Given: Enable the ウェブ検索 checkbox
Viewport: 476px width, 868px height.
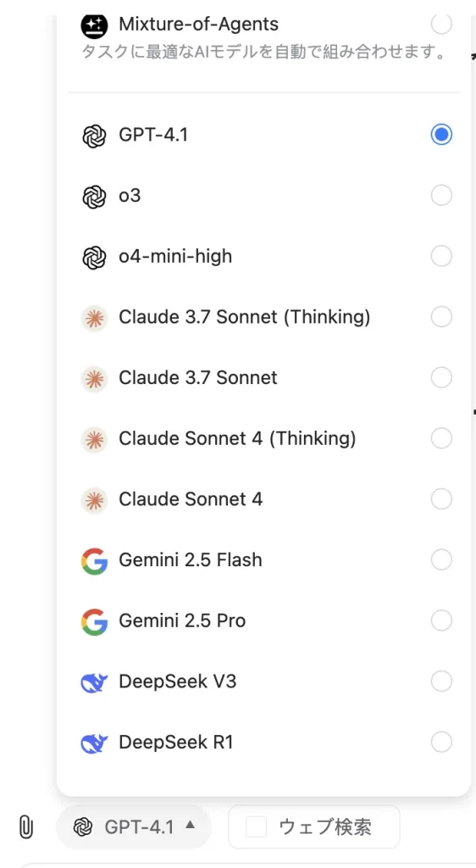Looking at the screenshot, I should [x=256, y=827].
